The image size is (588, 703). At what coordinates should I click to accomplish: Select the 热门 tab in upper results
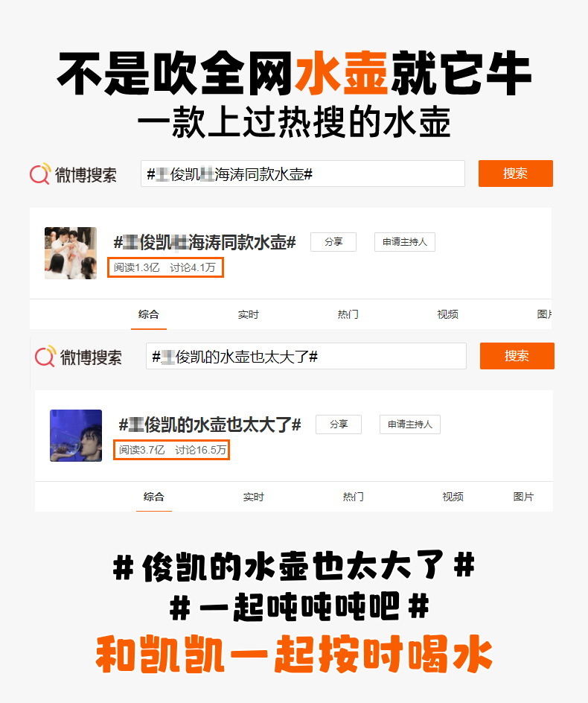348,314
